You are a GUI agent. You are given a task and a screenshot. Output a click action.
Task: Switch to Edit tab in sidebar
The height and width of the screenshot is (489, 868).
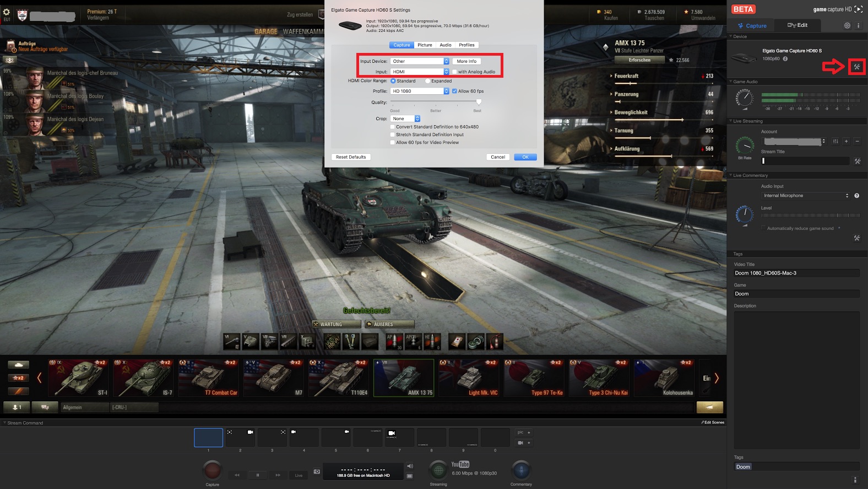point(798,25)
